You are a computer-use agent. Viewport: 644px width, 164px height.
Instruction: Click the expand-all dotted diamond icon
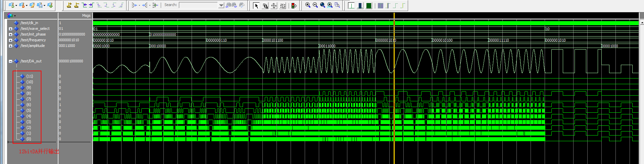(155, 5)
